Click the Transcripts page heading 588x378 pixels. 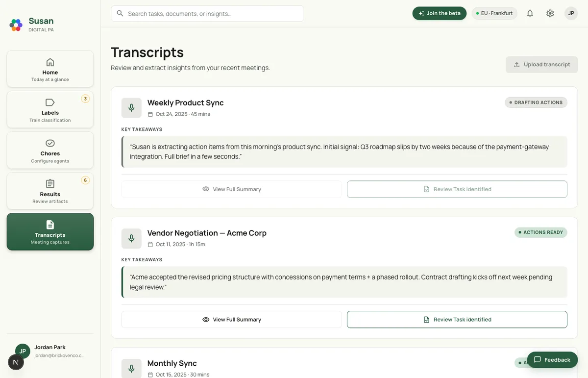(147, 52)
